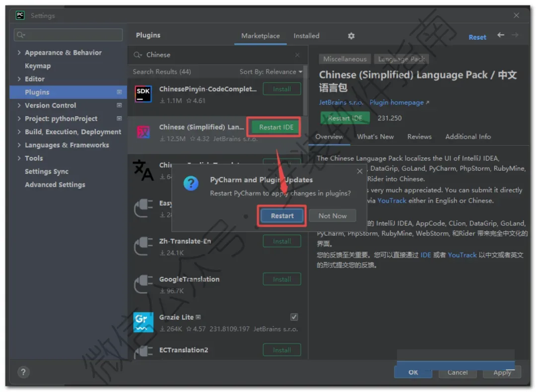The width and height of the screenshot is (536, 392).
Task: Open the Overview tab
Action: pos(329,137)
